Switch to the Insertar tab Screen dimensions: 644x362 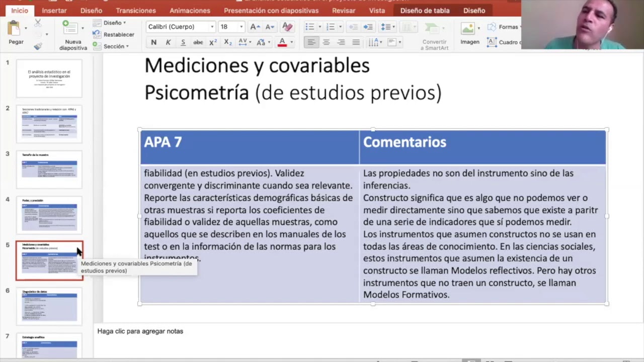coord(54,10)
